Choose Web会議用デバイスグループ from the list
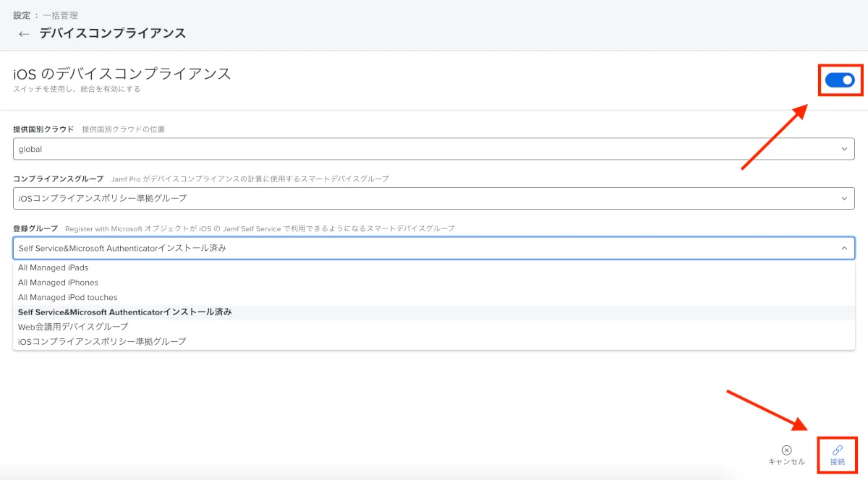 coord(73,327)
